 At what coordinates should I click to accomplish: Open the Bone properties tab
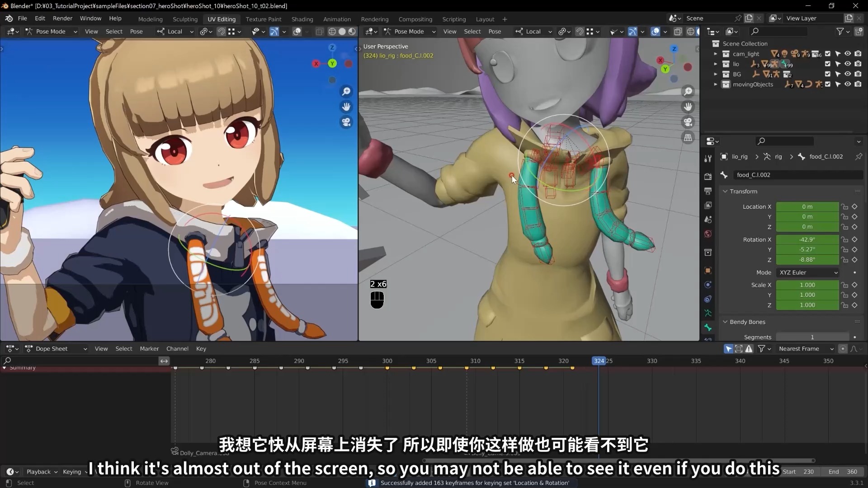pos(708,328)
